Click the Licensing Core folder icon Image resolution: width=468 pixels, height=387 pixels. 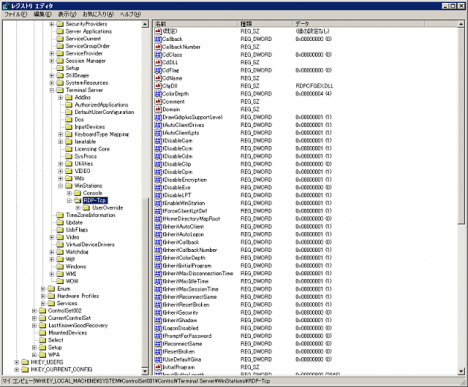[69, 149]
